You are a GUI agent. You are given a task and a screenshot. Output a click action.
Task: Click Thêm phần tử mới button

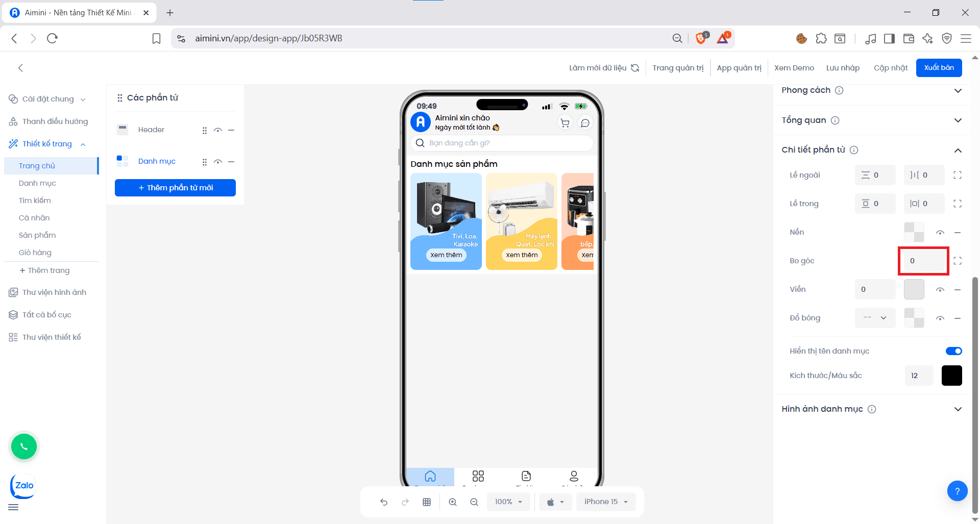(175, 188)
